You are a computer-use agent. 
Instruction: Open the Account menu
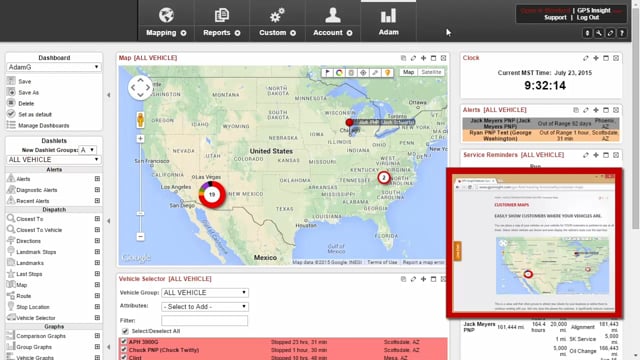tap(333, 21)
